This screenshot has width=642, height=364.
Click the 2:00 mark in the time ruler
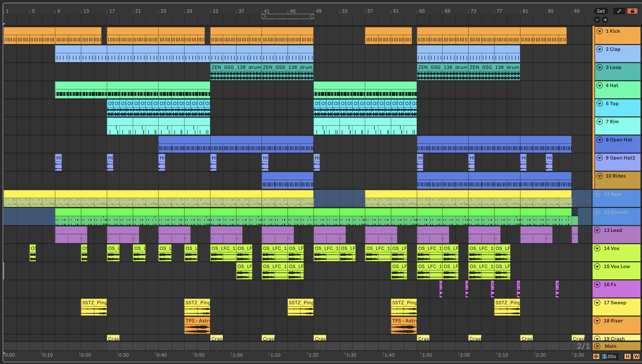click(x=465, y=355)
